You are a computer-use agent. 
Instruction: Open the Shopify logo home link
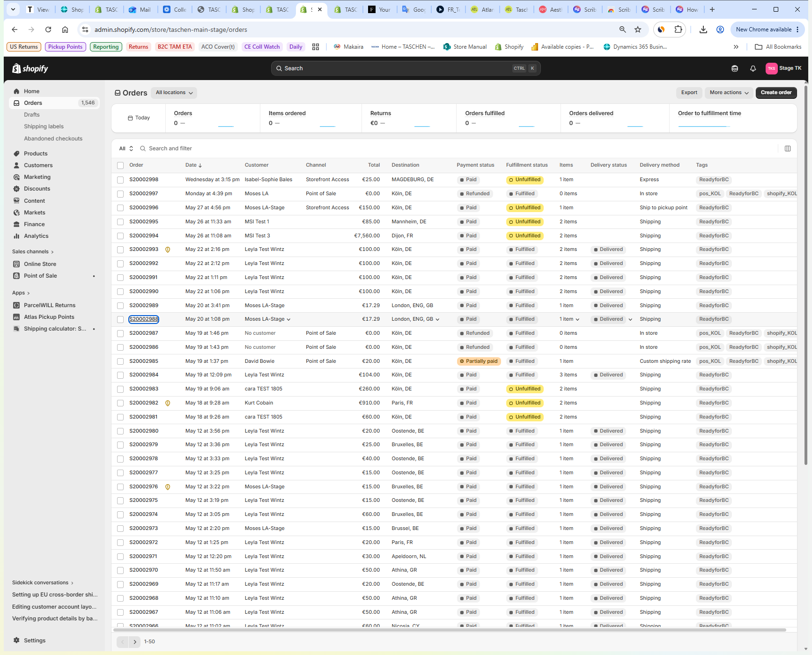click(x=30, y=68)
